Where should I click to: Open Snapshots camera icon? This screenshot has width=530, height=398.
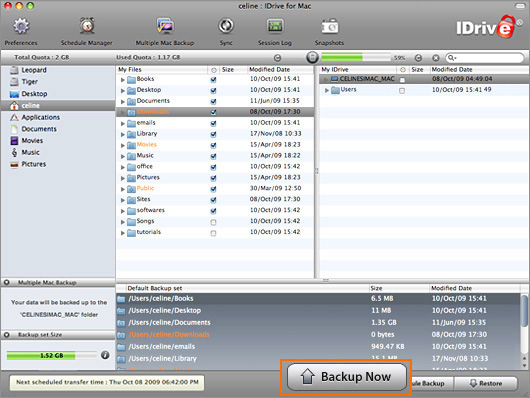click(330, 26)
